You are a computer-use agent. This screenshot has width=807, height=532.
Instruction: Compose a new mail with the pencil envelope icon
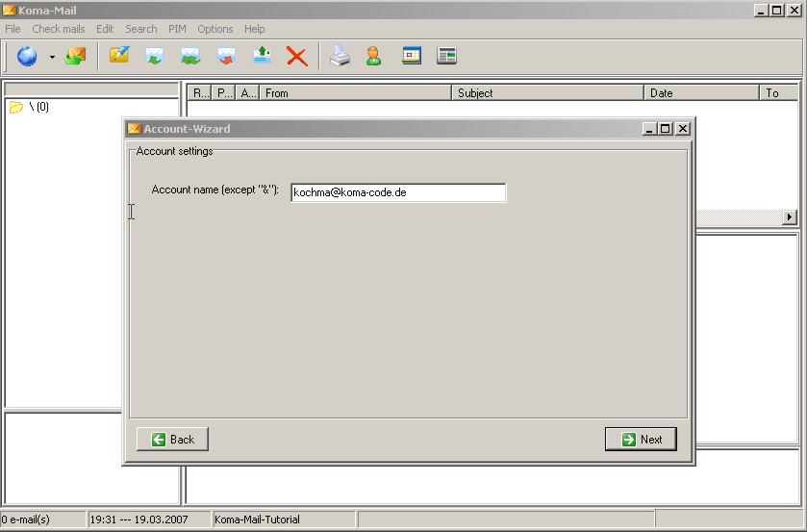pos(119,55)
